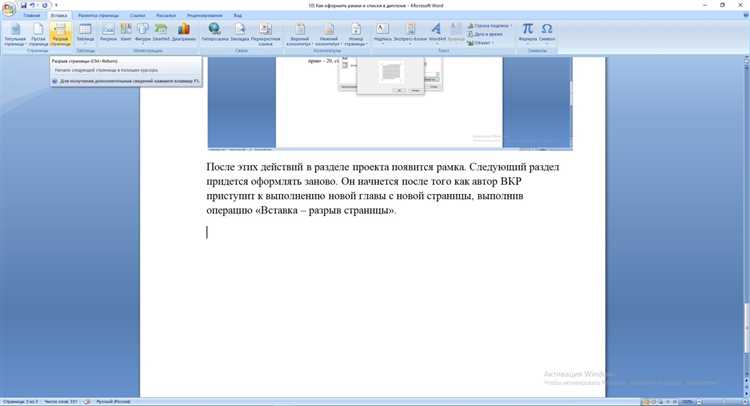Image resolution: width=750 pixels, height=406 pixels.
Task: Select the Вставка ribbon tab
Action: click(x=59, y=15)
